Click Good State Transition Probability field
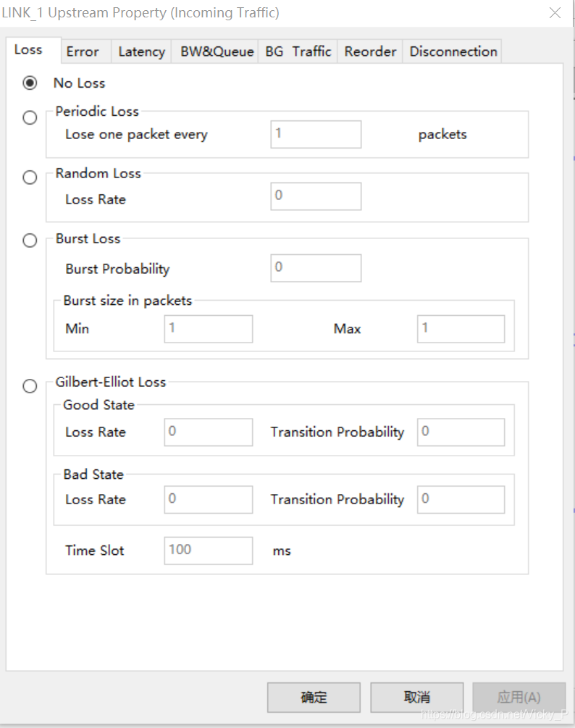Viewport: 575px width, 728px height. (x=461, y=432)
